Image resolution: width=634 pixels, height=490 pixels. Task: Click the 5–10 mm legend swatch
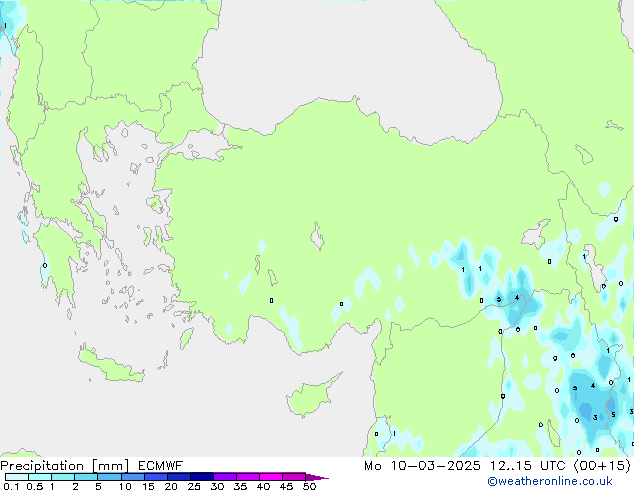(x=109, y=477)
